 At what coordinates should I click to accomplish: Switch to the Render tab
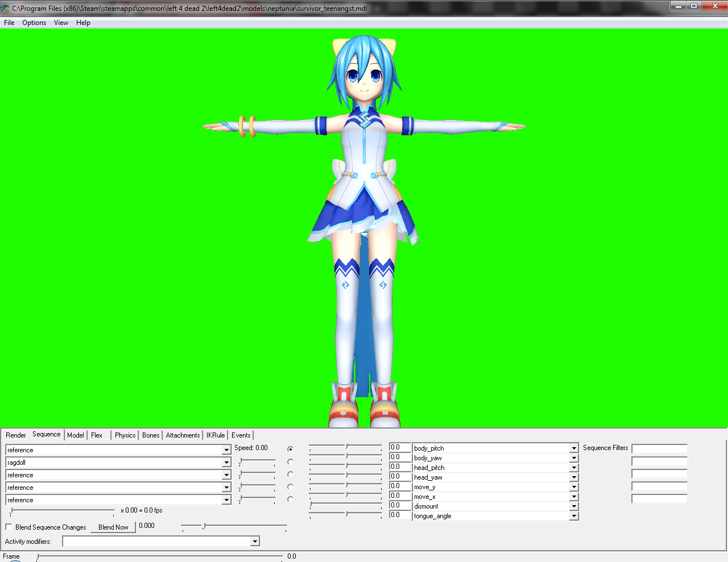tap(16, 435)
